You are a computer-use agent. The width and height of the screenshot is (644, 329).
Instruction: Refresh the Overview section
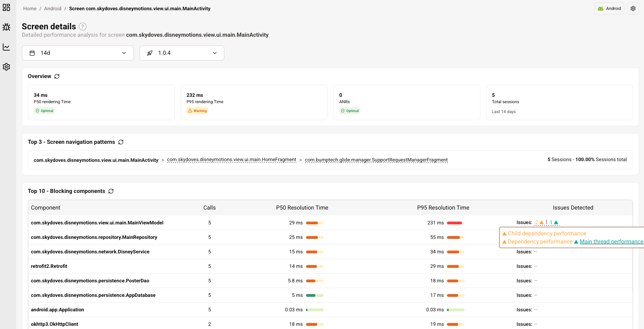click(x=57, y=76)
